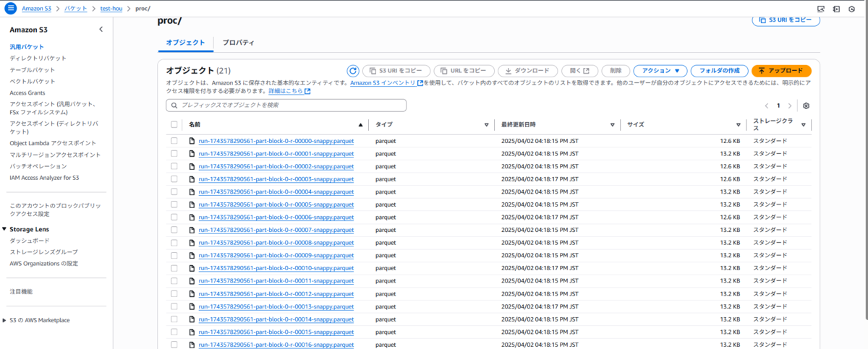Collapse the Storage Lens section

point(4,229)
